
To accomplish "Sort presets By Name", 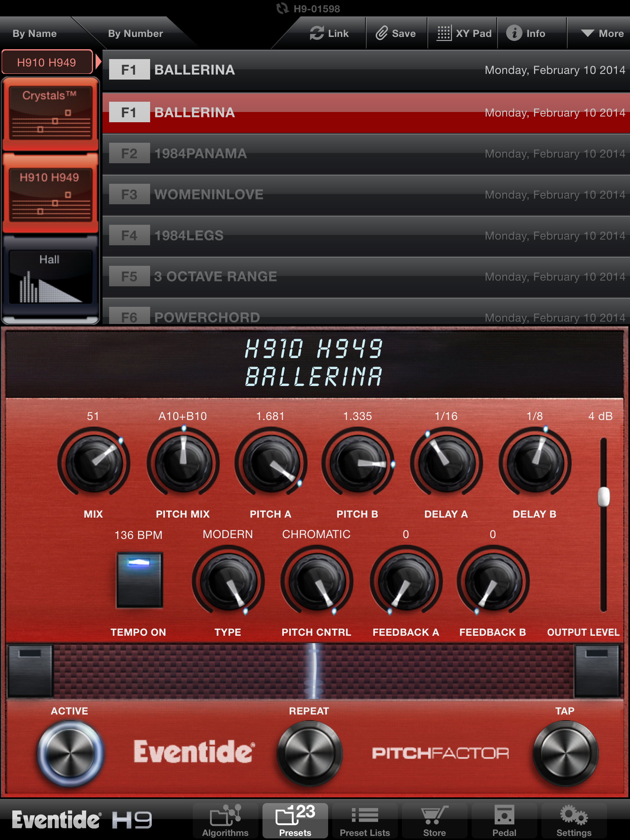I will coord(35,33).
